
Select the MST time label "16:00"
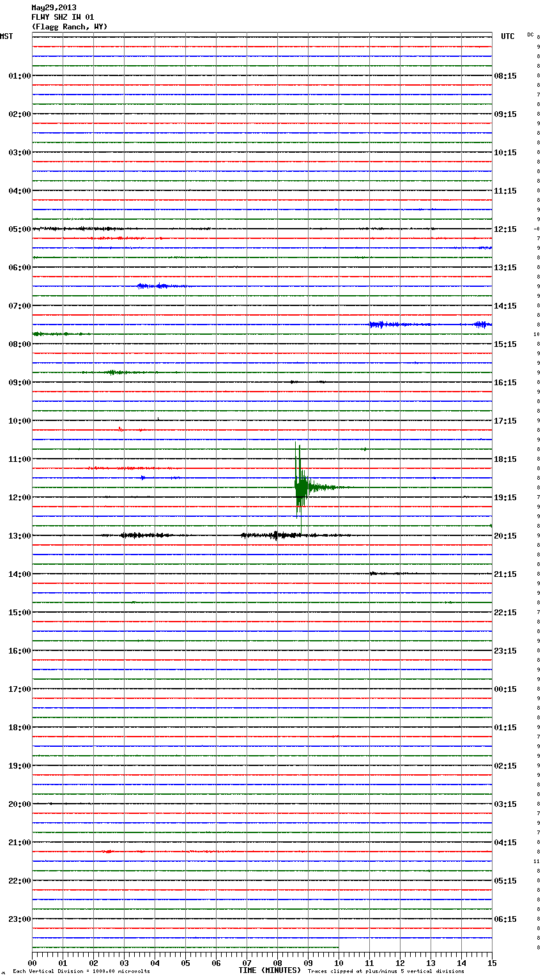tap(20, 651)
